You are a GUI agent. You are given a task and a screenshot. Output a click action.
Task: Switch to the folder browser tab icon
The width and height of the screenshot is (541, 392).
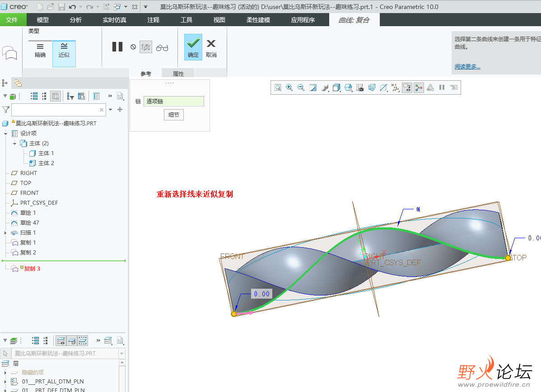(x=18, y=83)
